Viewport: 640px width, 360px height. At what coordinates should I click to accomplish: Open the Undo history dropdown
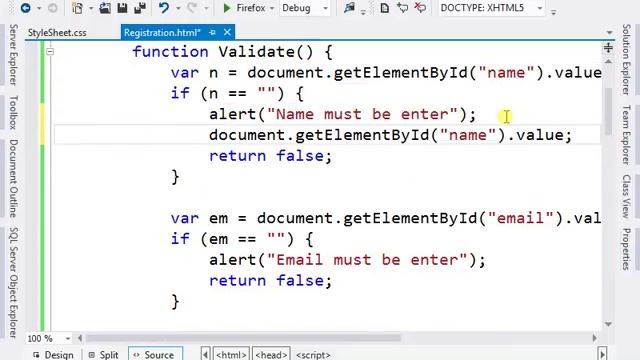[178, 8]
